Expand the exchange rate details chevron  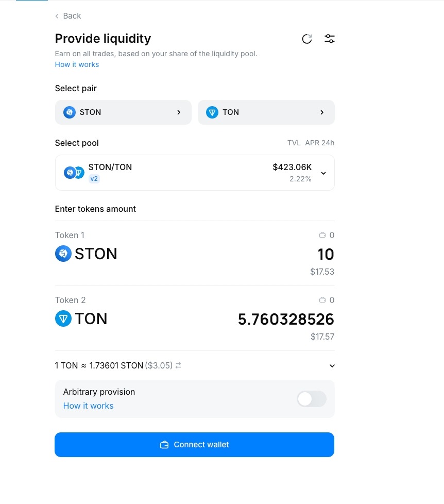[x=332, y=366]
